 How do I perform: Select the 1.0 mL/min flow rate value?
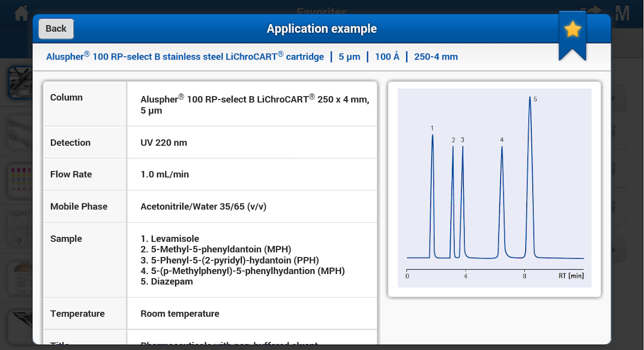click(165, 174)
